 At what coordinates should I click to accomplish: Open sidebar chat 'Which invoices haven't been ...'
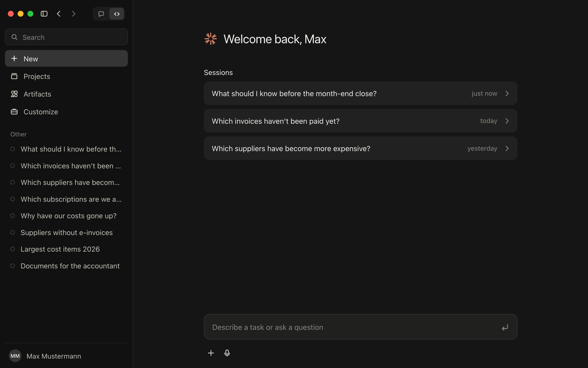(x=66, y=166)
